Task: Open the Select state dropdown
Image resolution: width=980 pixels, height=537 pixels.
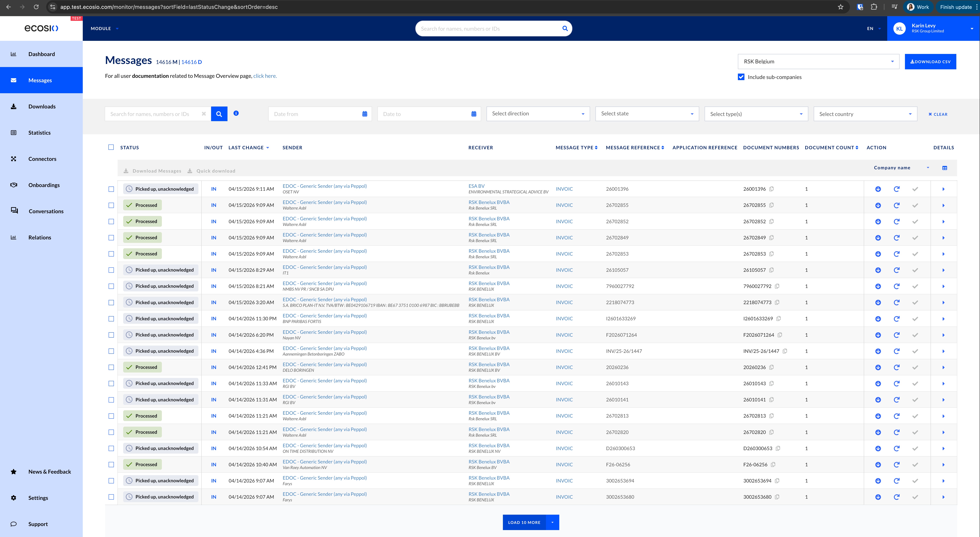Action: [x=647, y=114]
